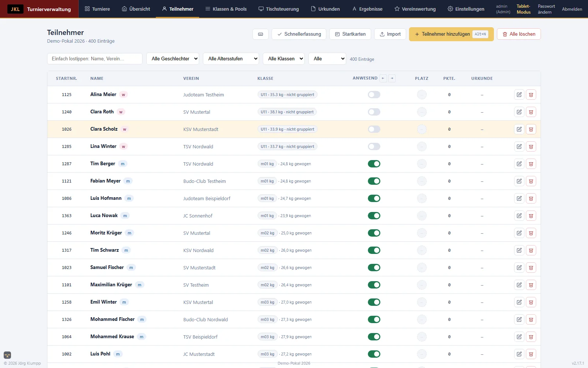The width and height of the screenshot is (588, 368).
Task: Open the Alle Geschlechter dropdown
Action: click(173, 59)
